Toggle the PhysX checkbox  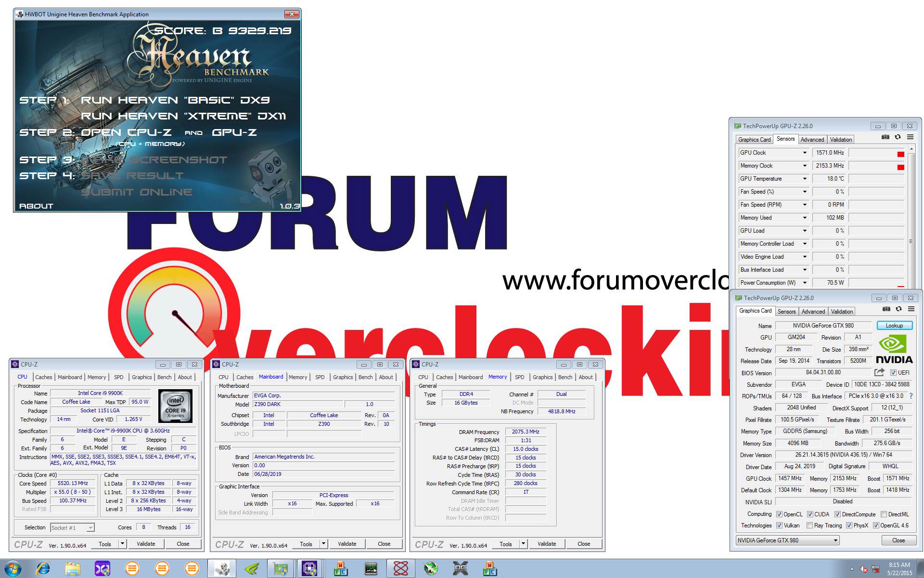coord(849,525)
